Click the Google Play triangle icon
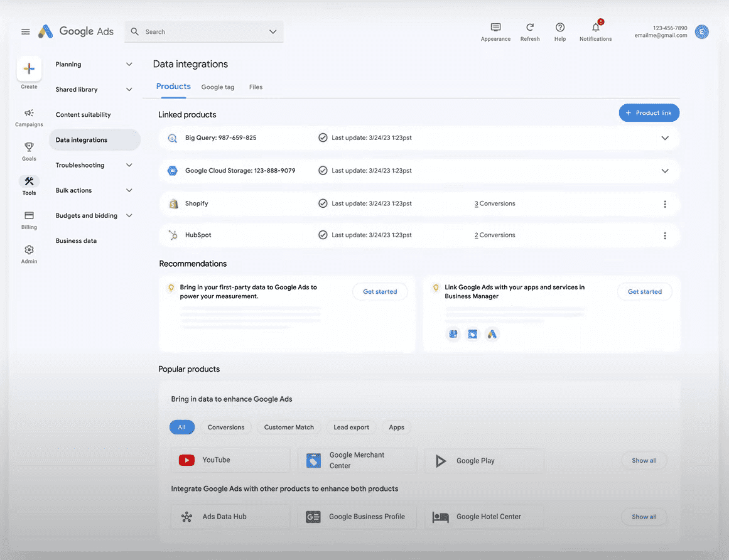Image resolution: width=729 pixels, height=560 pixels. [441, 461]
